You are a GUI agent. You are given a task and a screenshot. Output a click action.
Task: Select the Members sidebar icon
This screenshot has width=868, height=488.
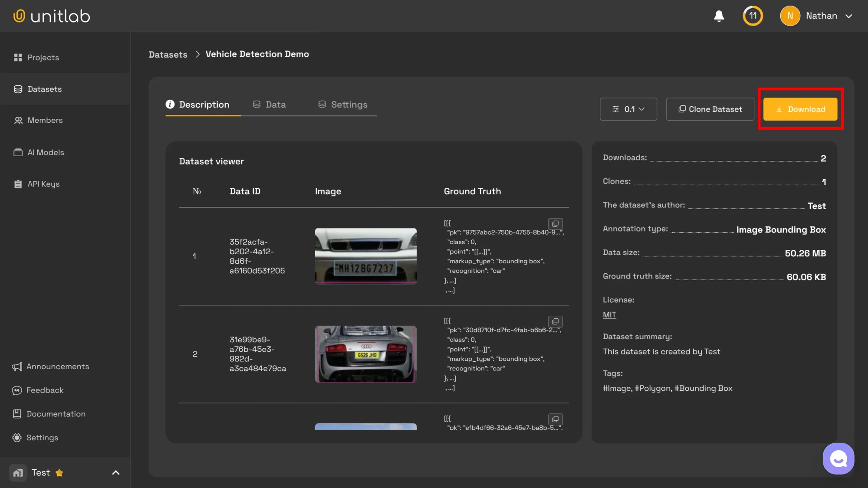18,120
